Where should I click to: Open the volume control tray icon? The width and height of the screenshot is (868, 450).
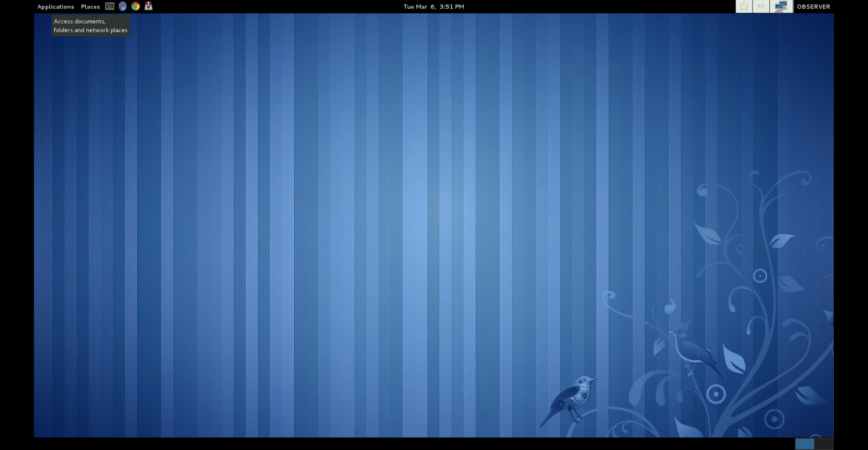761,6
